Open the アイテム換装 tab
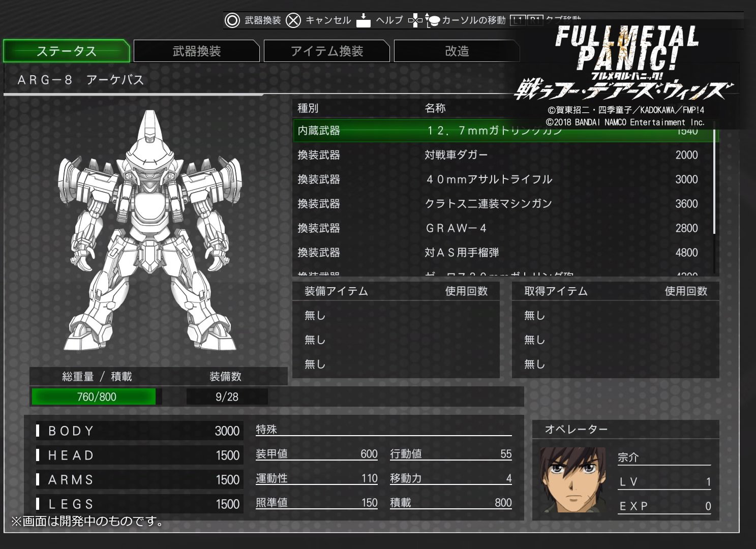Screen dimensions: 756x549 click(x=326, y=51)
